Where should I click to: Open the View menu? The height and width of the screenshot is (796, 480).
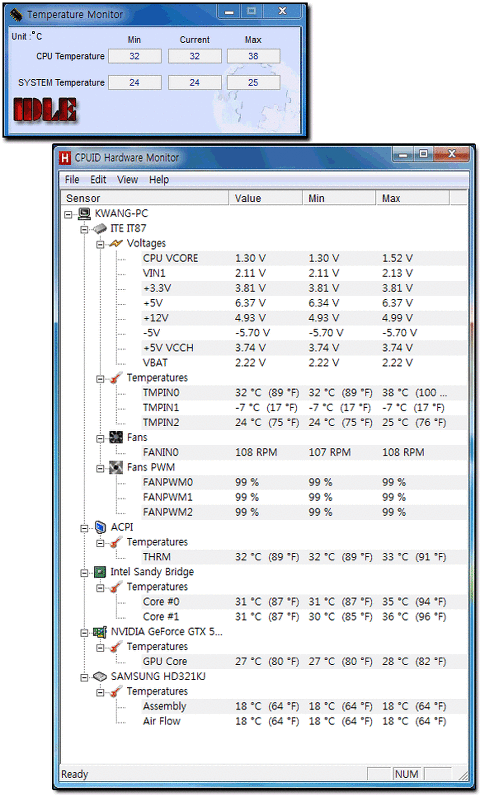coord(127,180)
